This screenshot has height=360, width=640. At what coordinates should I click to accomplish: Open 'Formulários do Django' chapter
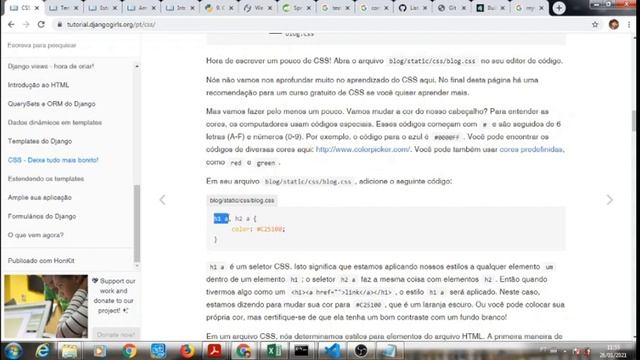tap(42, 216)
